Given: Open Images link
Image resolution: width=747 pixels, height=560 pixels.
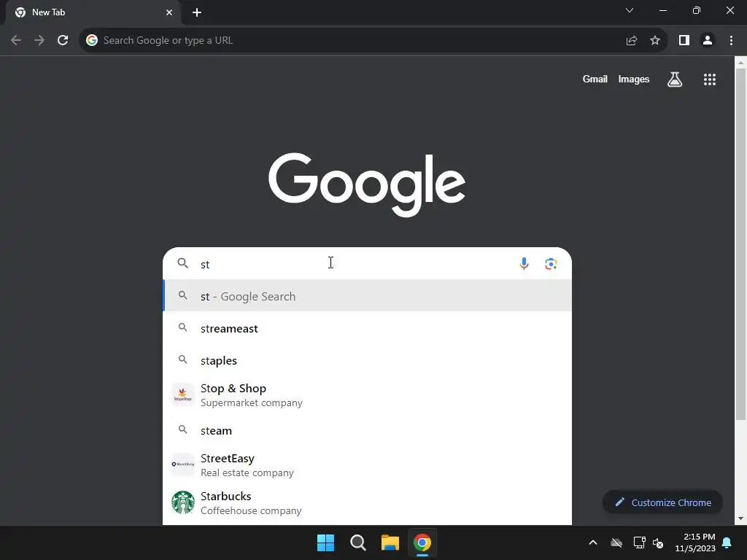Looking at the screenshot, I should pyautogui.click(x=634, y=79).
